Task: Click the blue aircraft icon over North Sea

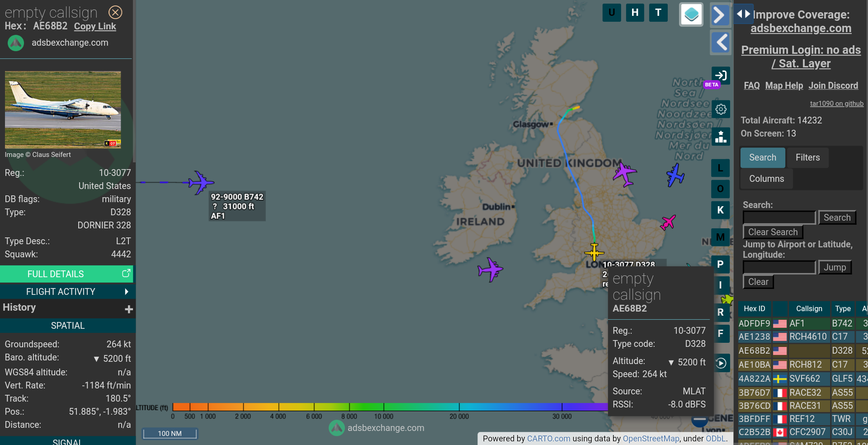Action: pos(675,175)
